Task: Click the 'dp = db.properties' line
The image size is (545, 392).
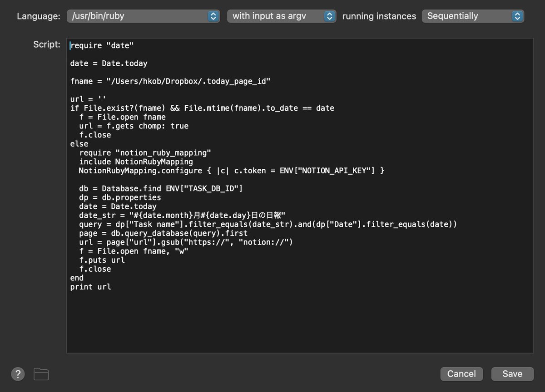Action: [x=120, y=197]
